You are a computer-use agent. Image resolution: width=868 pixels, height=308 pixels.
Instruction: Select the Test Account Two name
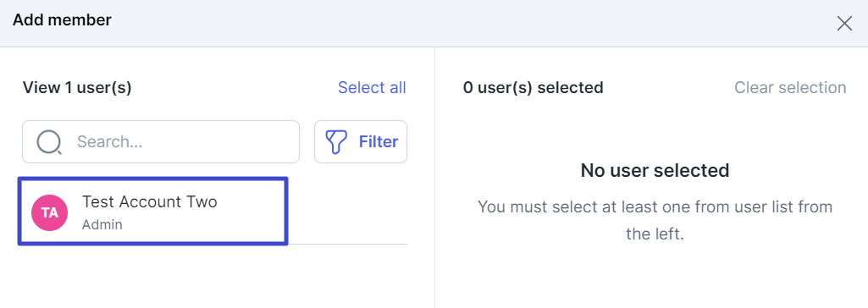[x=149, y=202]
